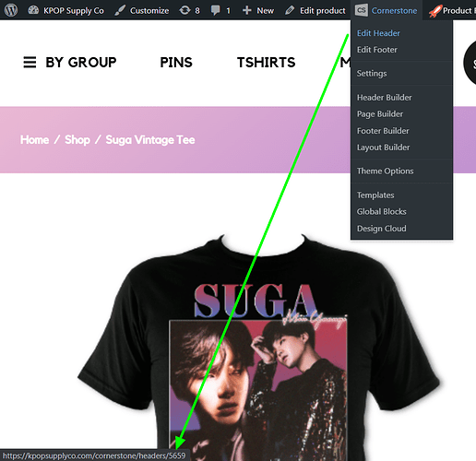Click the Customize paintbrush icon
Viewport: 476px width, 461px height.
coord(120,10)
